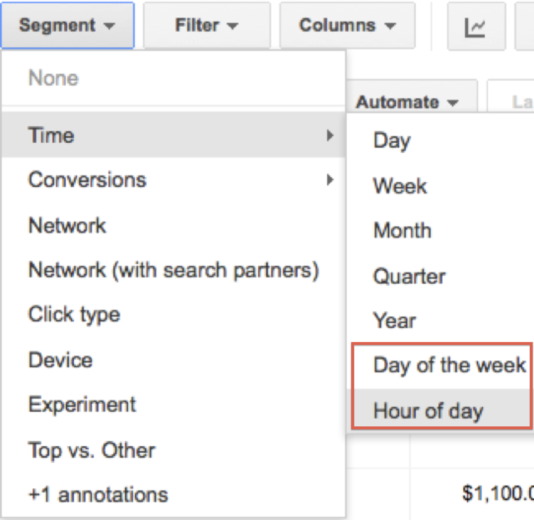Expand the Time submenu arrow
The height and width of the screenshot is (520, 534).
[x=329, y=135]
